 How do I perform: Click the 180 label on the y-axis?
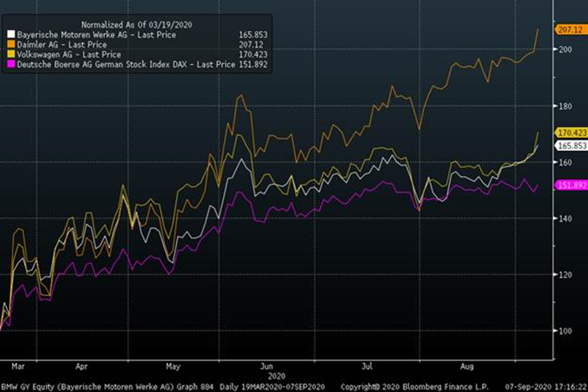pyautogui.click(x=565, y=106)
